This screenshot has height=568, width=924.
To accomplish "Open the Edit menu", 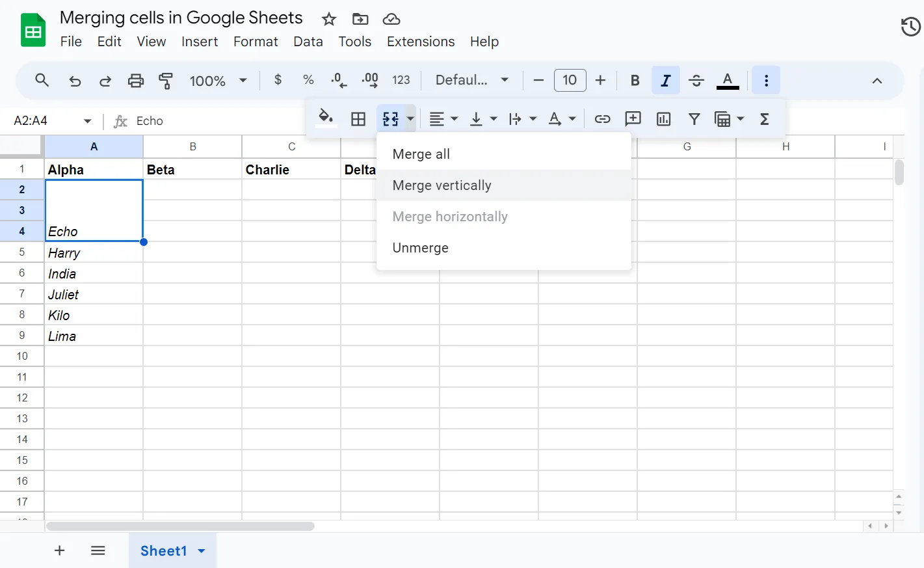I will click(109, 42).
